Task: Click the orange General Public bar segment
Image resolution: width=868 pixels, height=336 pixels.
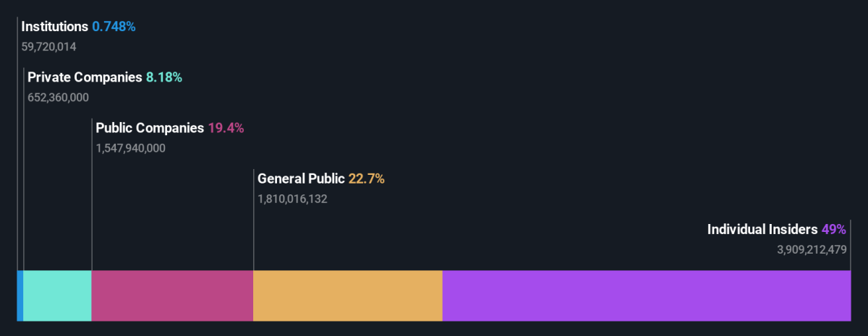Action: 348,296
